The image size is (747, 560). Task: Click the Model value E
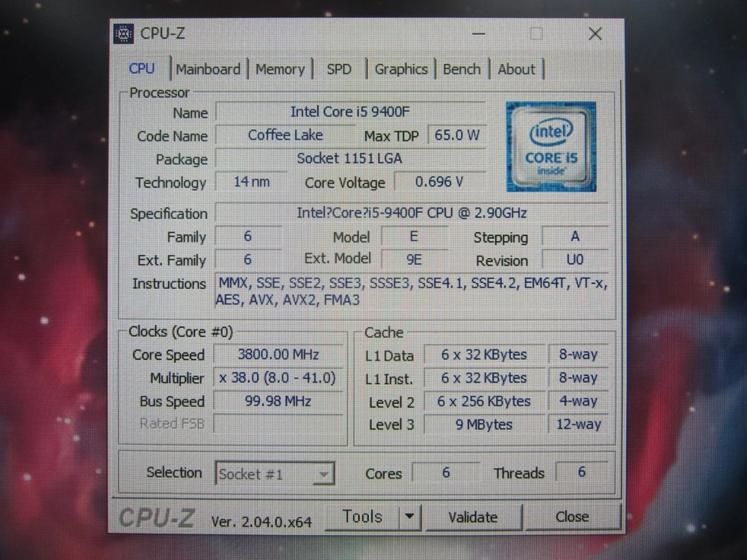click(414, 236)
